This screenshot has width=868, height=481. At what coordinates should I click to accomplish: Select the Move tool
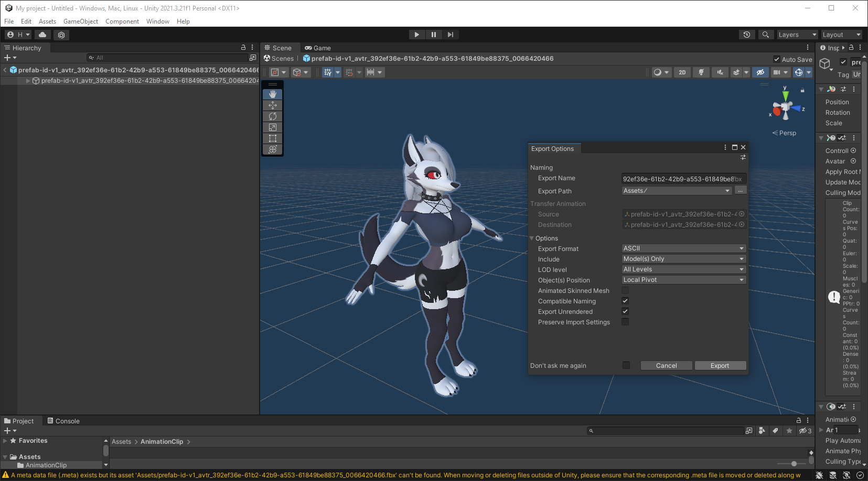[272, 105]
